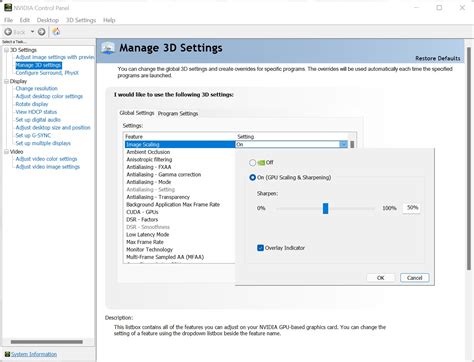Select the Ambient Occlusion feature row

point(180,152)
